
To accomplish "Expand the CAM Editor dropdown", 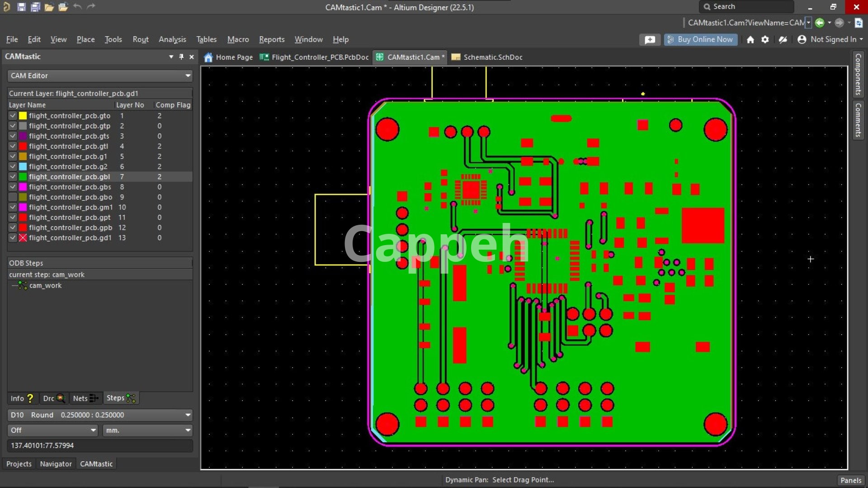I will 188,76.
